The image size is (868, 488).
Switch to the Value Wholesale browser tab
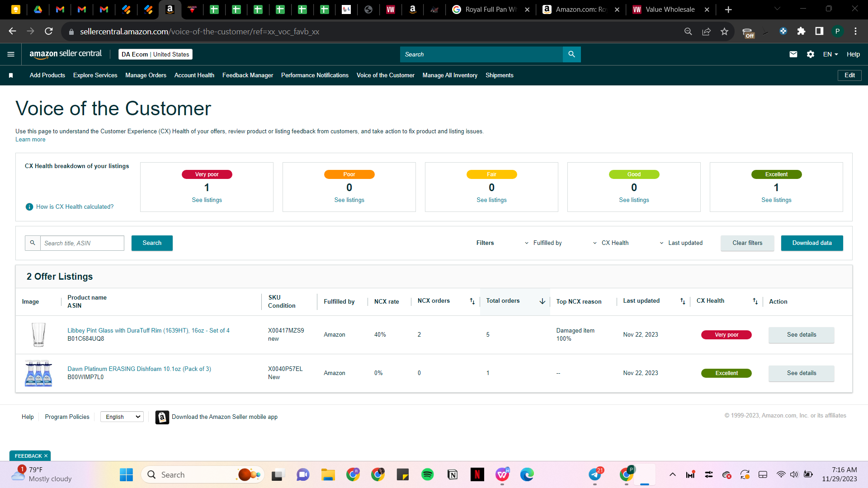[671, 9]
